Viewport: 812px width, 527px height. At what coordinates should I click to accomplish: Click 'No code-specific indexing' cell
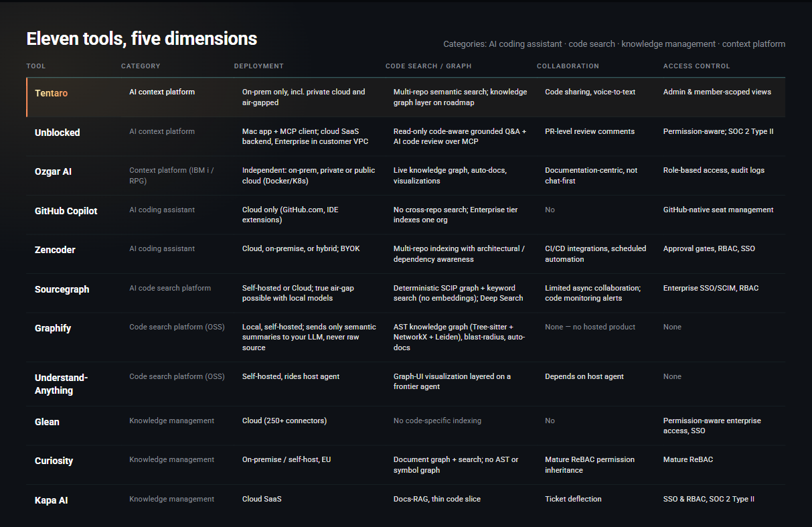tap(437, 421)
